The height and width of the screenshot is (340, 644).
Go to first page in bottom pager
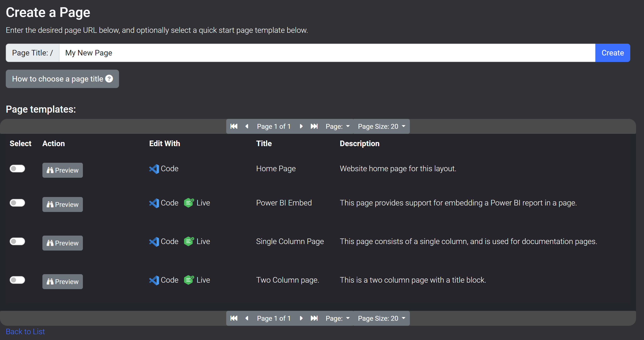[234, 318]
